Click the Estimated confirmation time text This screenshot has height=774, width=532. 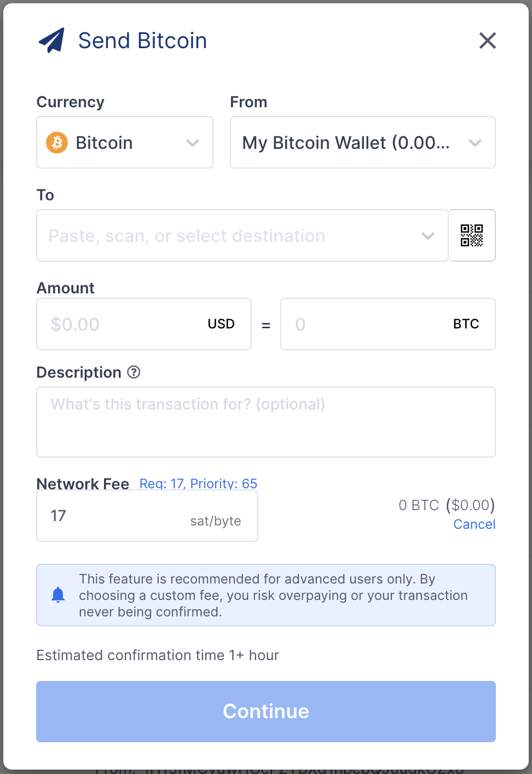(158, 655)
